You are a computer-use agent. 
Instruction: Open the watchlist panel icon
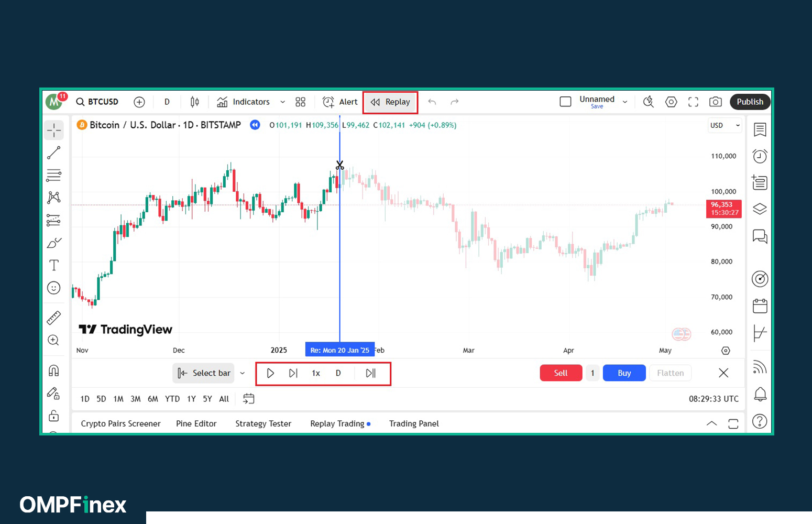point(760,130)
